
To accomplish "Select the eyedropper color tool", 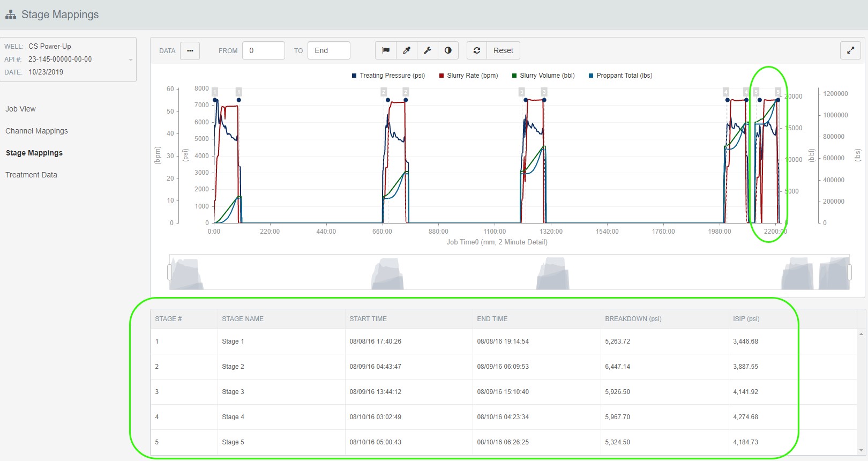I will [407, 50].
